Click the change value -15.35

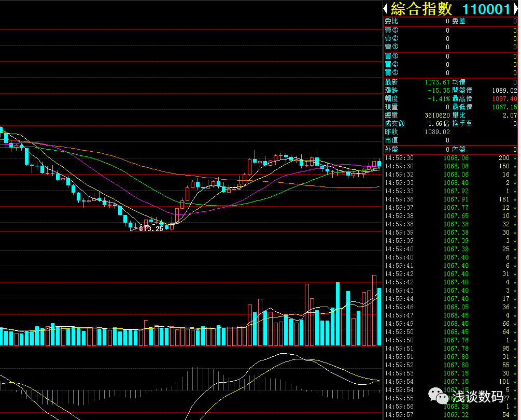439,90
